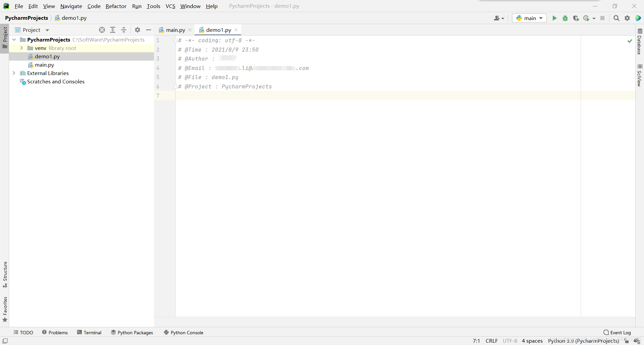The image size is (644, 345).
Task: Toggle the Structure side panel
Action: pos(5,274)
